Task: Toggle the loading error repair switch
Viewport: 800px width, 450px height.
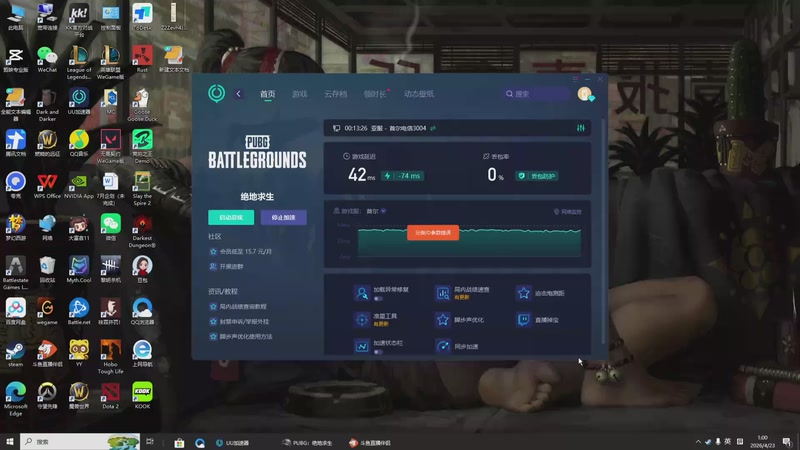Action: (378, 299)
